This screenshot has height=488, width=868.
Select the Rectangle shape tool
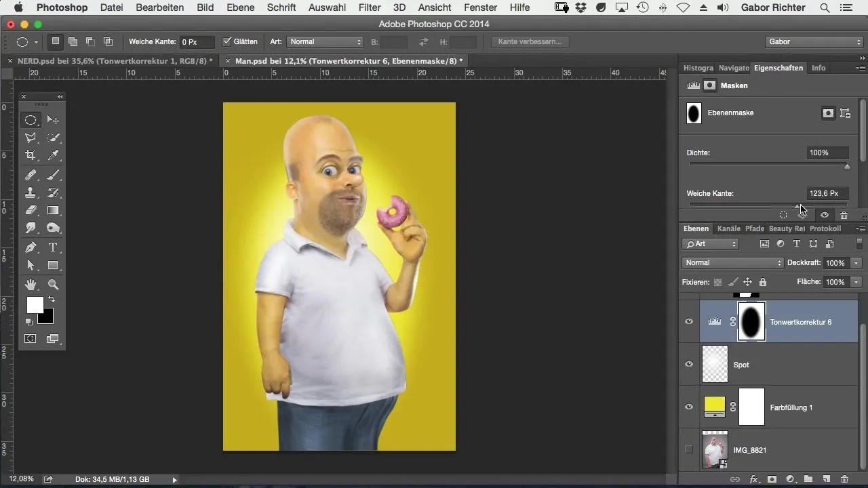coord(53,265)
